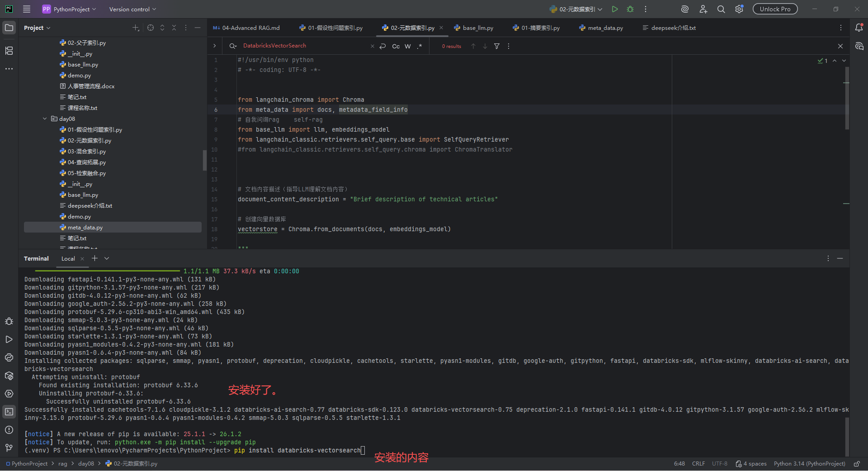Close the find bar
The image size is (868, 471).
(x=840, y=46)
